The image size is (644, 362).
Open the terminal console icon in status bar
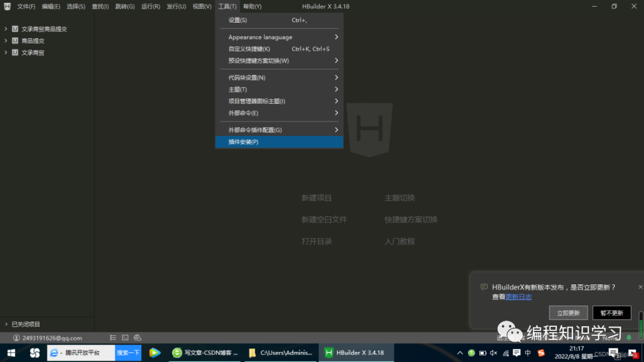(125, 338)
